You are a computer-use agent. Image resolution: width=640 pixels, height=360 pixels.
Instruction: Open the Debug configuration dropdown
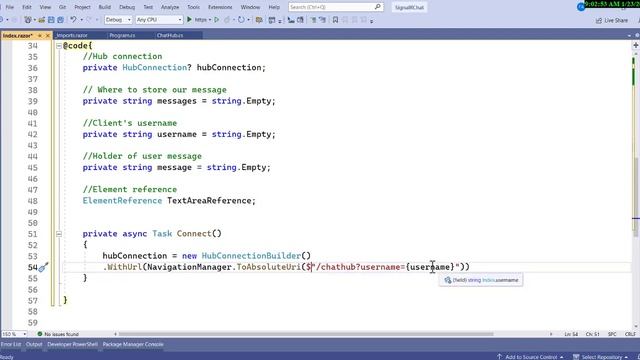pyautogui.click(x=118, y=20)
